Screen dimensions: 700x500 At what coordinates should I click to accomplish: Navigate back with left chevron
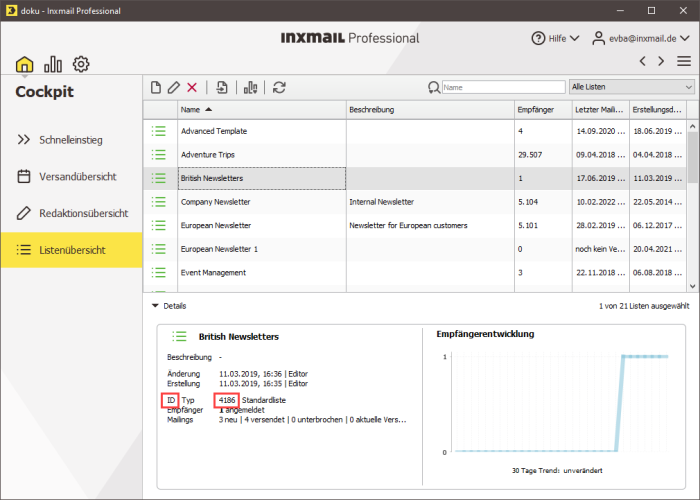click(642, 61)
